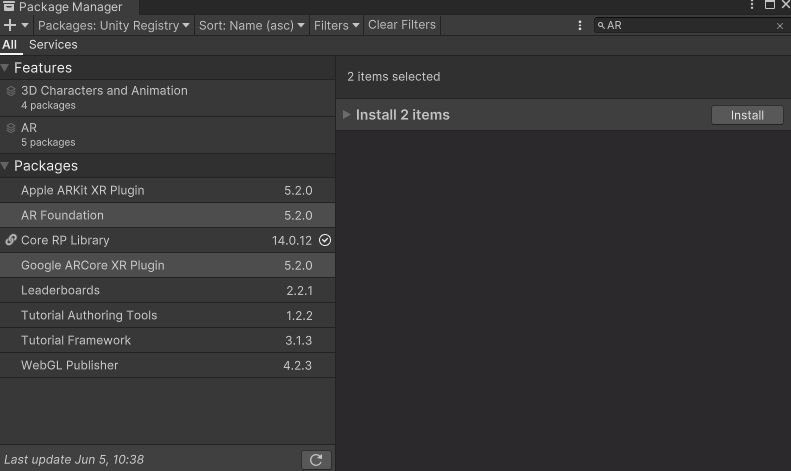Click the '4 packages' subtitle text
The height and width of the screenshot is (471, 791).
tap(48, 105)
